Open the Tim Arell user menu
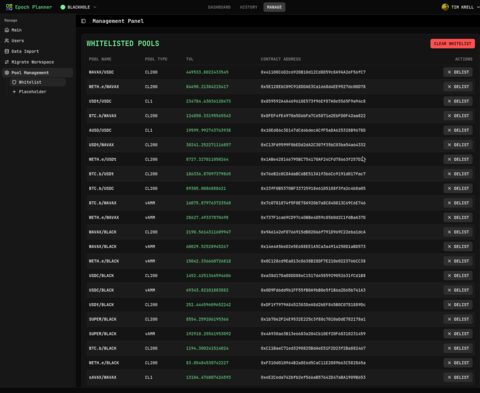 pyautogui.click(x=460, y=7)
